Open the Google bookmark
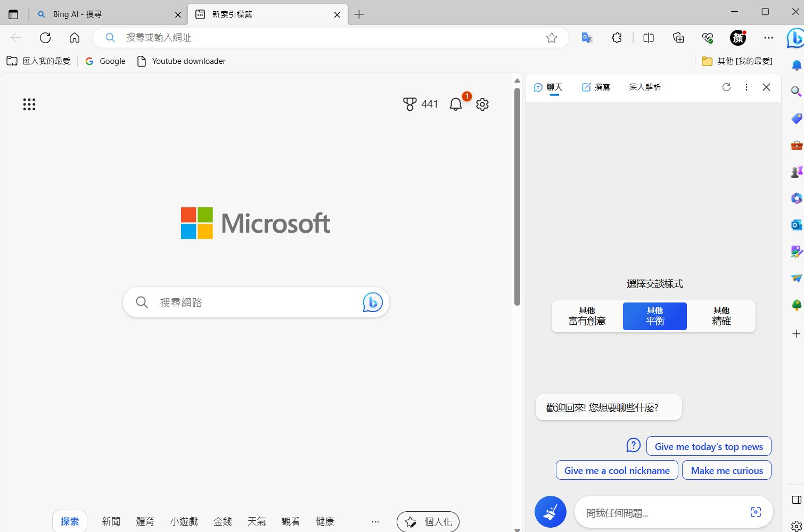This screenshot has height=532, width=804. (105, 61)
